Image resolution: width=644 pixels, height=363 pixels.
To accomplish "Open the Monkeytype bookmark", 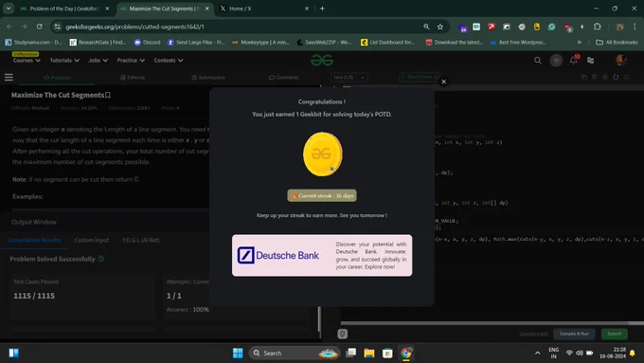I will (x=260, y=43).
